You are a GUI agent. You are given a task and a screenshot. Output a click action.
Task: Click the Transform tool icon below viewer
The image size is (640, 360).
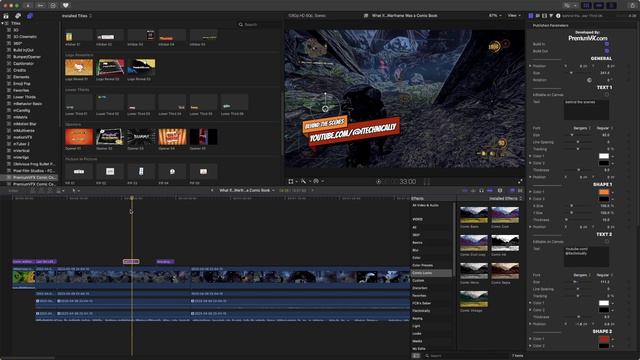(291, 181)
